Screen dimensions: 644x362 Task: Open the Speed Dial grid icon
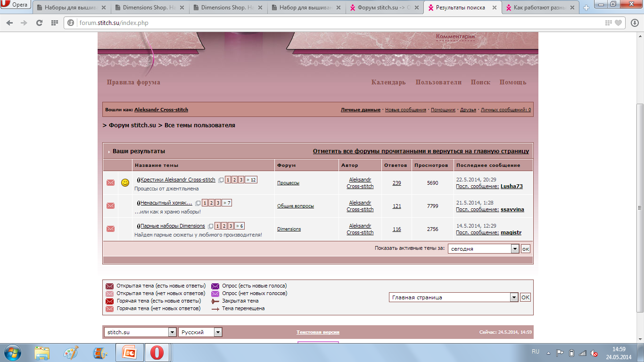(54, 23)
